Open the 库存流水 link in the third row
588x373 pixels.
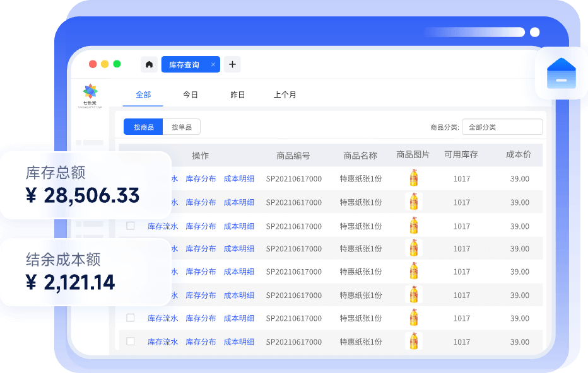click(163, 226)
